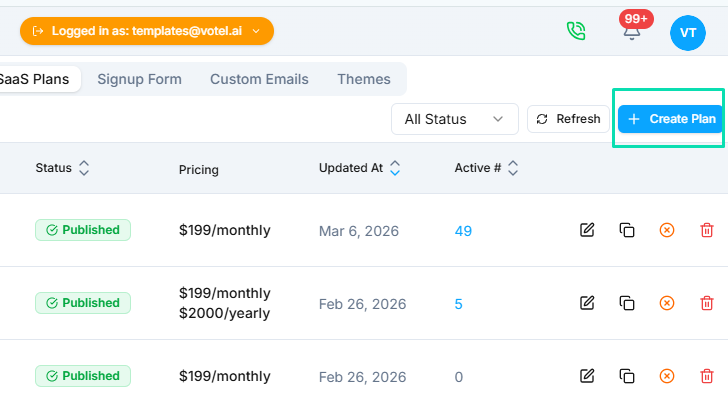The width and height of the screenshot is (728, 411).
Task: Go to the Themes tab
Action: pos(364,79)
